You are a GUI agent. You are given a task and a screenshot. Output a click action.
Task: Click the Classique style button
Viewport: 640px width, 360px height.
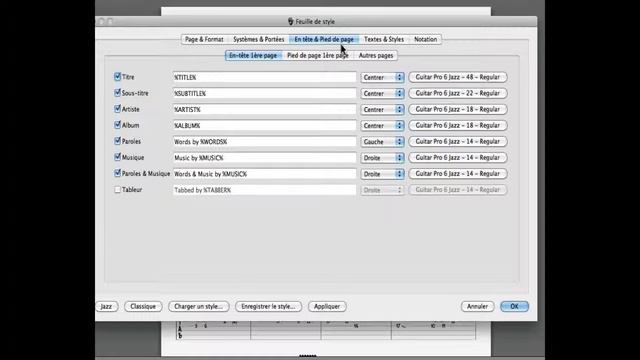point(143,306)
